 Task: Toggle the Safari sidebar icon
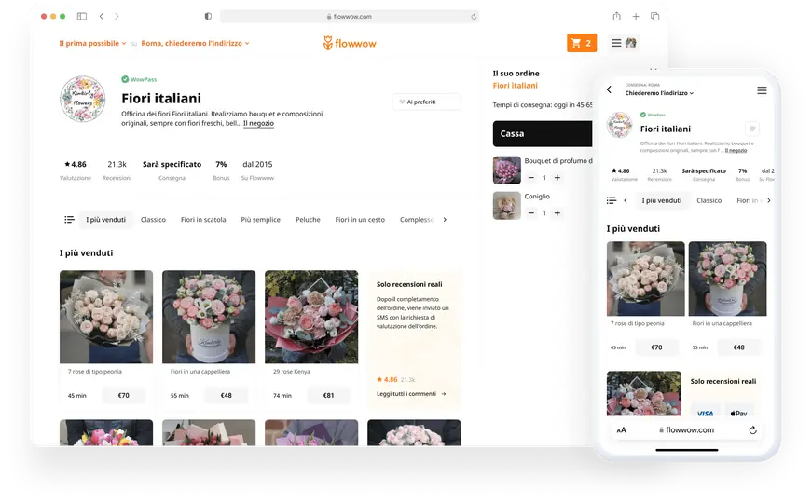click(82, 17)
